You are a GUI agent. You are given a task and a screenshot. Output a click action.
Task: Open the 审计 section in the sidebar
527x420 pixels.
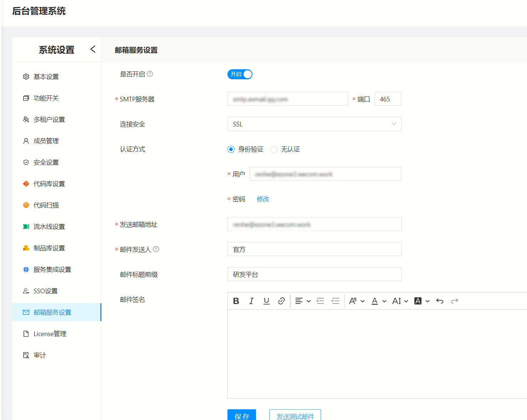click(x=40, y=355)
